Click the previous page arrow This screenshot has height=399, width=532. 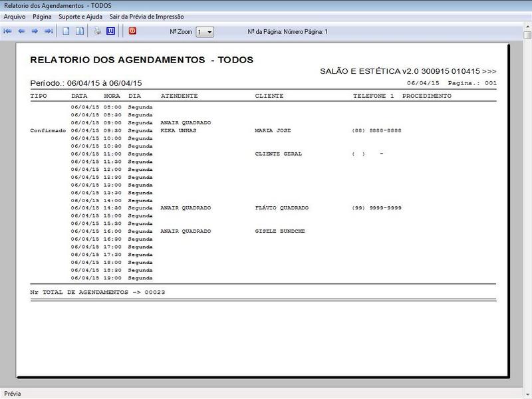pos(21,31)
